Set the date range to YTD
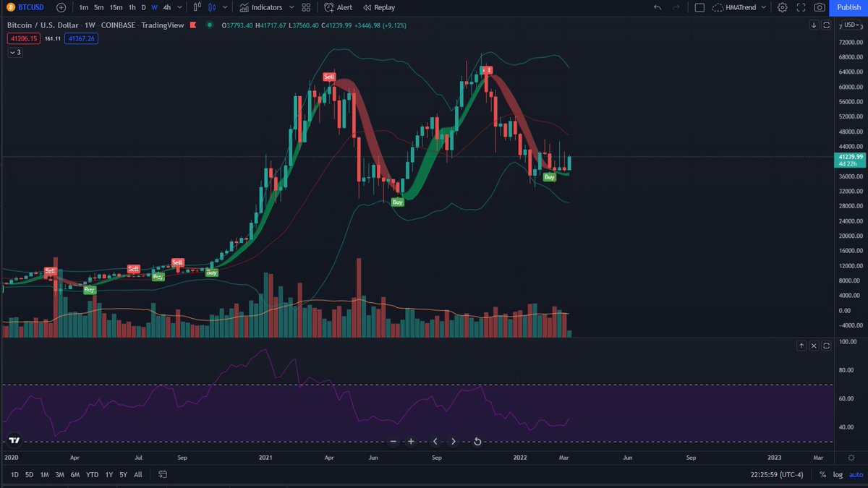This screenshot has width=868, height=488. pyautogui.click(x=93, y=475)
